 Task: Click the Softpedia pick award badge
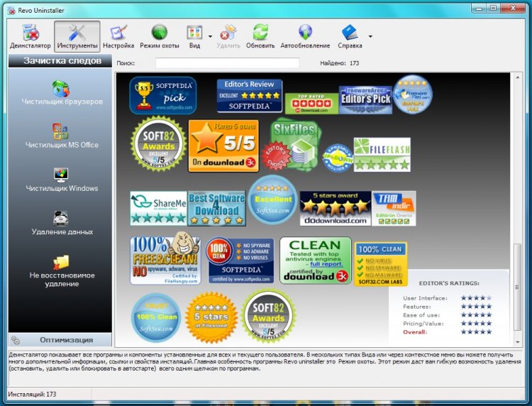(163, 95)
